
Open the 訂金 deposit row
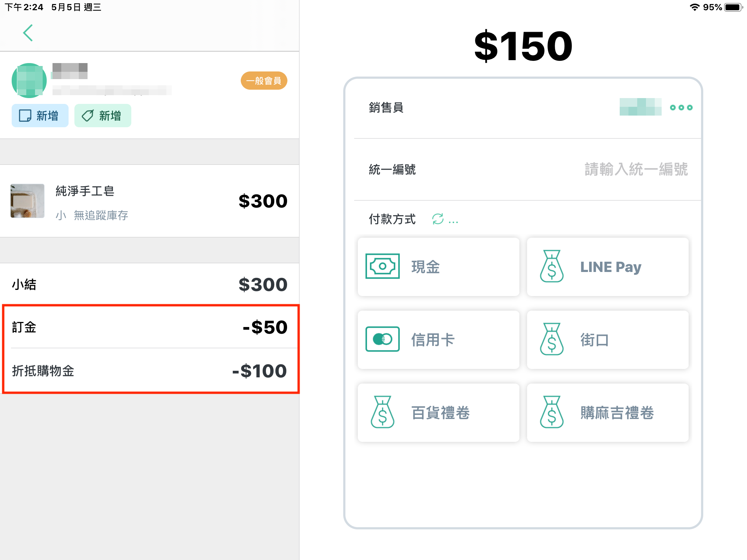tap(150, 327)
